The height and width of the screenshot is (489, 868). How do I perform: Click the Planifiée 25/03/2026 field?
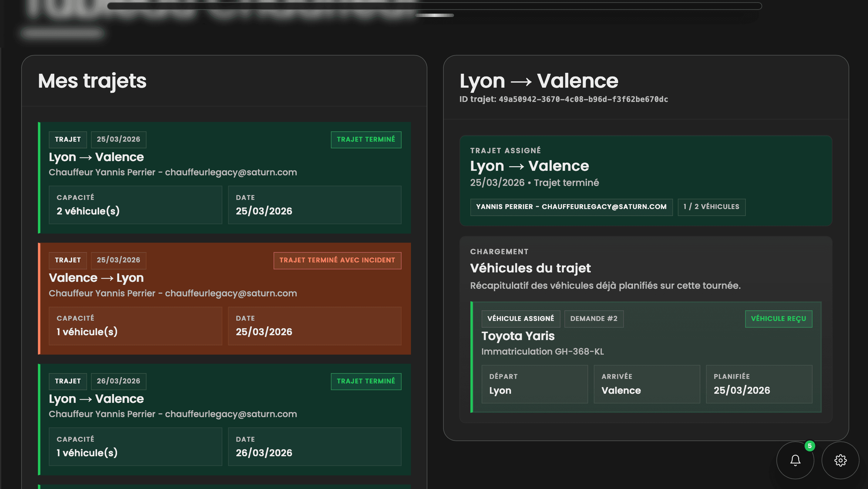pyautogui.click(x=759, y=384)
